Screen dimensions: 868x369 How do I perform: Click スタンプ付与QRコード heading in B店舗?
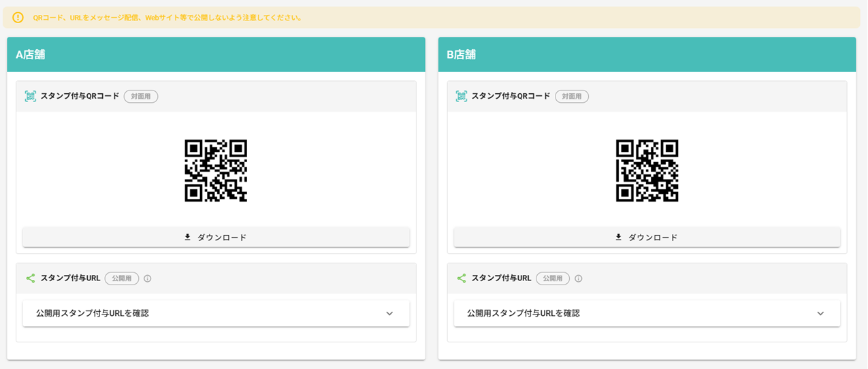tap(511, 96)
